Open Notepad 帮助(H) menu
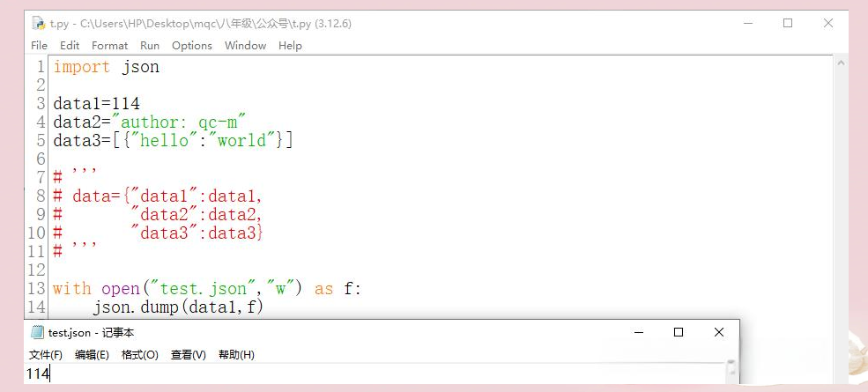The image size is (868, 392). (236, 354)
